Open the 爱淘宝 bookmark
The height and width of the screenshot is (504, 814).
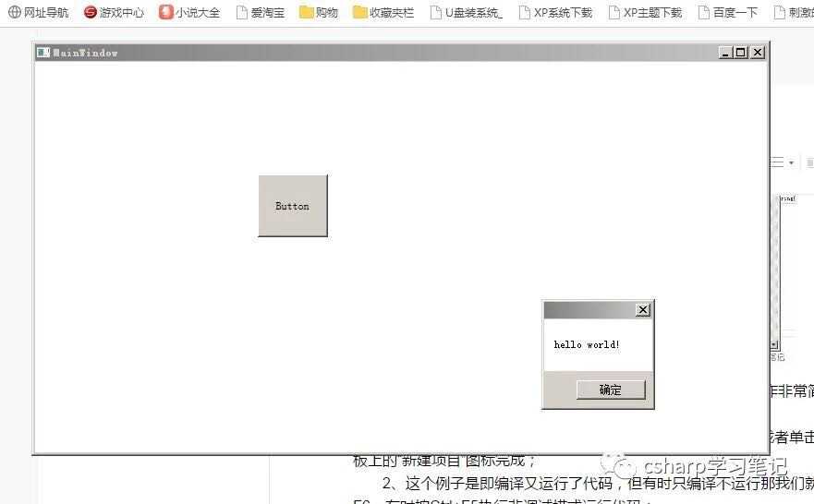click(x=261, y=12)
